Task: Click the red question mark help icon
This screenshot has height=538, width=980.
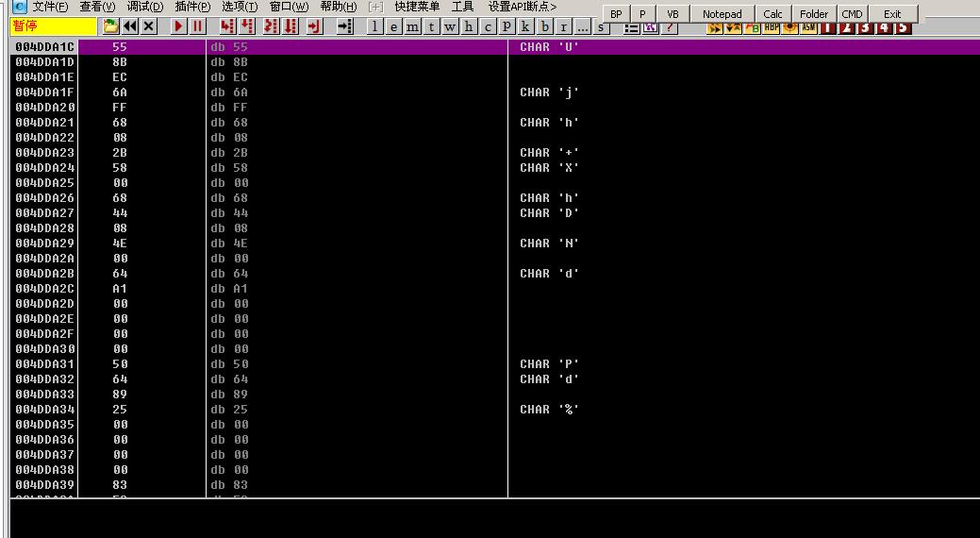Action: coord(670,28)
